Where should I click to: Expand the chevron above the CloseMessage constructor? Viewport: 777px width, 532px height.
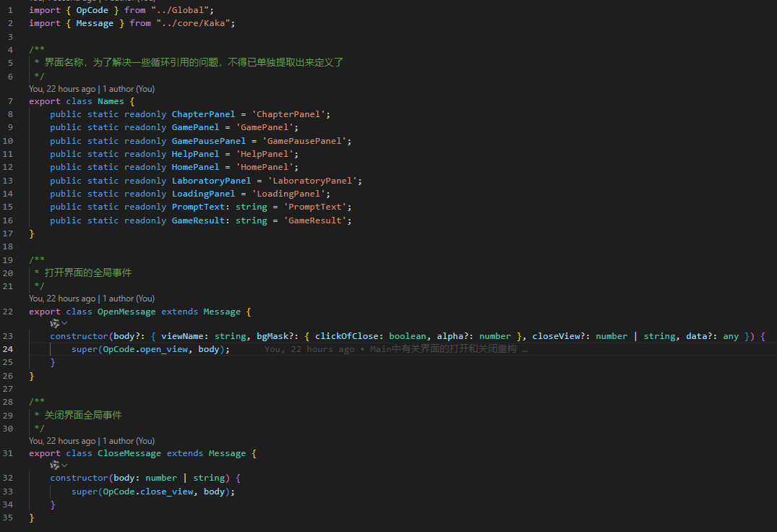pos(64,465)
